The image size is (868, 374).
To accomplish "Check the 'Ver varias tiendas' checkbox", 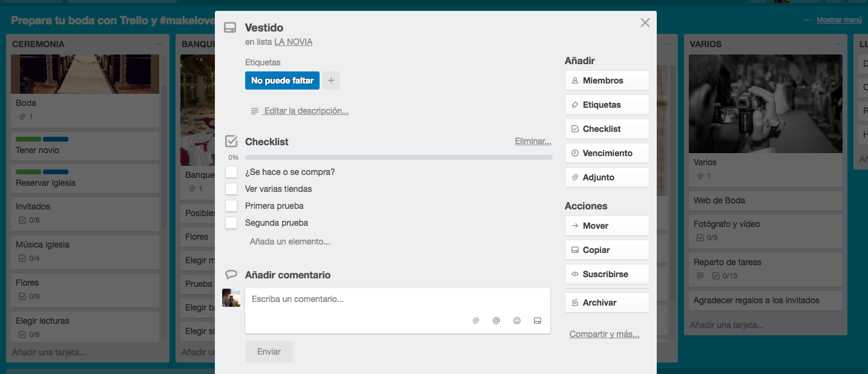I will coord(231,189).
